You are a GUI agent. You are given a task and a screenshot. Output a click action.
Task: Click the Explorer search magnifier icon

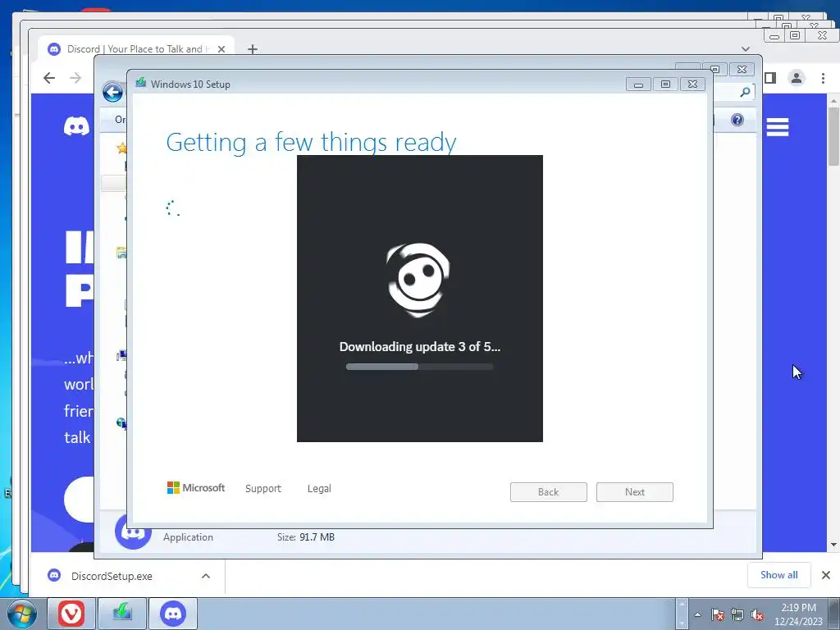click(745, 92)
